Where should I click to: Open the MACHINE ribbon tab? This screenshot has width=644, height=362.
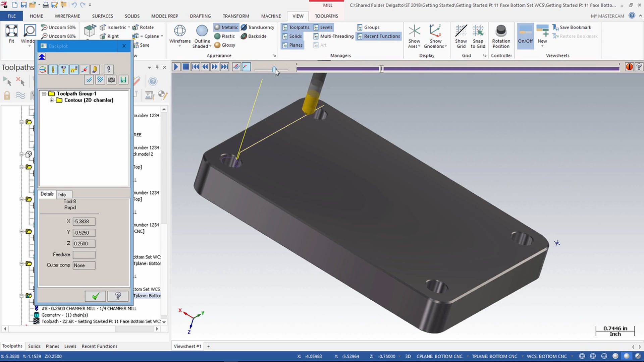click(x=271, y=16)
